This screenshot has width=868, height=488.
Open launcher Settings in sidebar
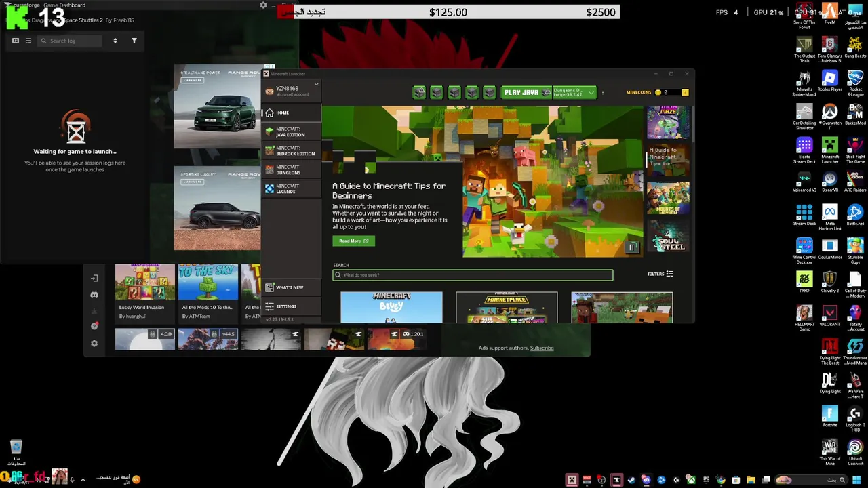tap(292, 306)
